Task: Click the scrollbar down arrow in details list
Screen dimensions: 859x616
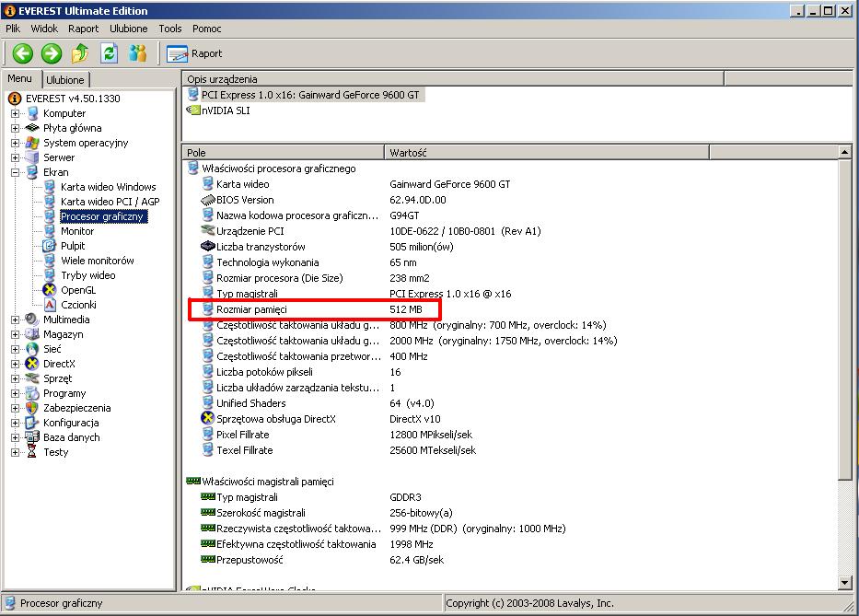Action: tap(845, 583)
